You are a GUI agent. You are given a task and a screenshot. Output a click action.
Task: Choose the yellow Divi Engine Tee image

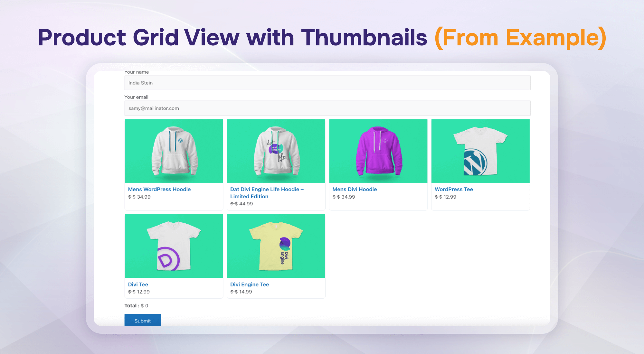276,246
